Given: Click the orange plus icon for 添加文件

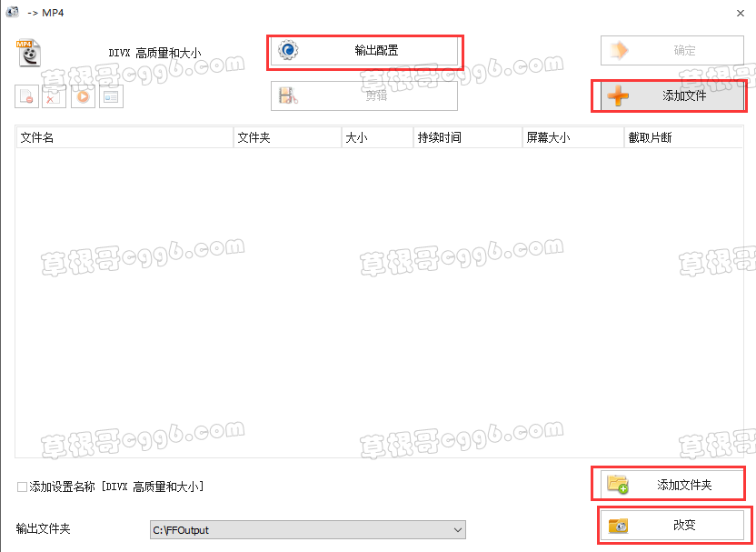Looking at the screenshot, I should tap(618, 96).
